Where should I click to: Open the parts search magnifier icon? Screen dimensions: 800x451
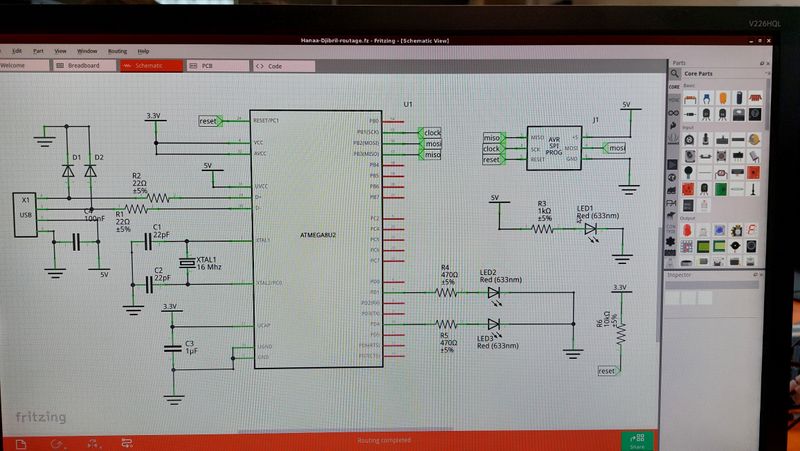pos(675,74)
